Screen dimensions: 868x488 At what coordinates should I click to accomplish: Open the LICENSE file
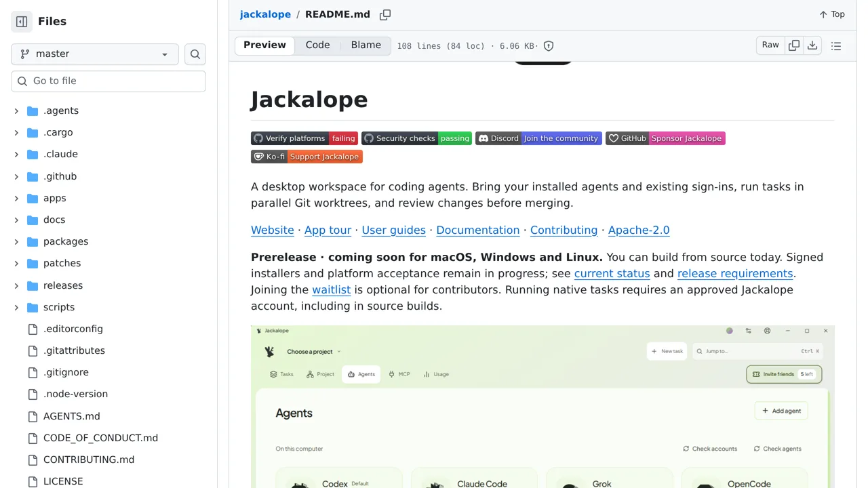[x=63, y=482]
